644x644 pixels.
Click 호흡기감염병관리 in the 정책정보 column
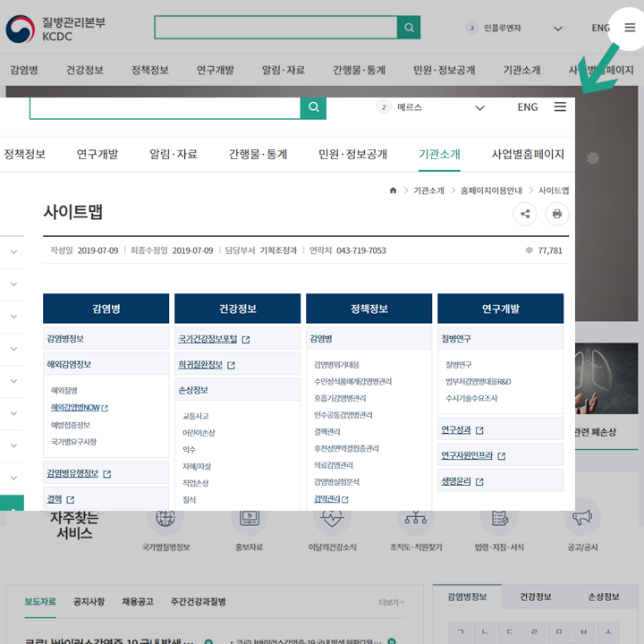point(340,398)
